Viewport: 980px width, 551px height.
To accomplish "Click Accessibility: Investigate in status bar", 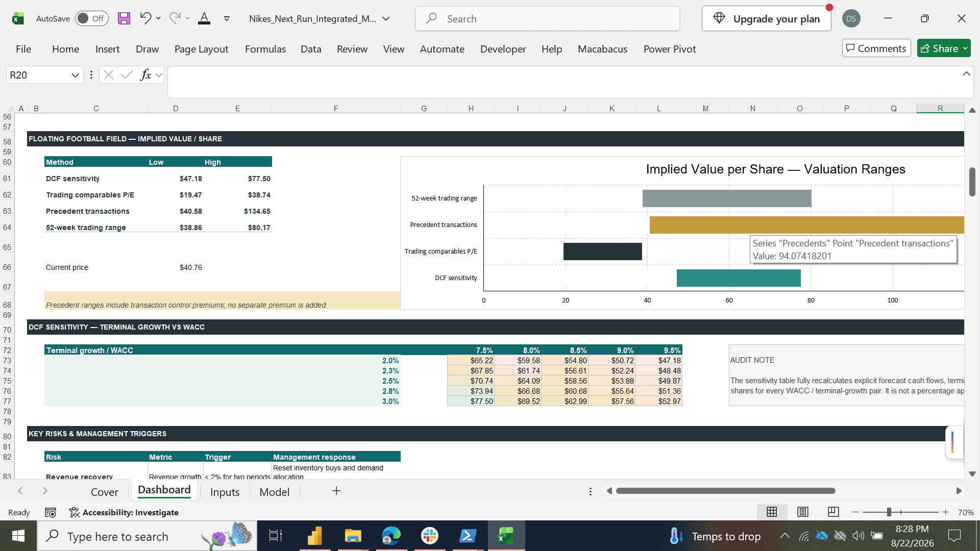I will pyautogui.click(x=124, y=512).
